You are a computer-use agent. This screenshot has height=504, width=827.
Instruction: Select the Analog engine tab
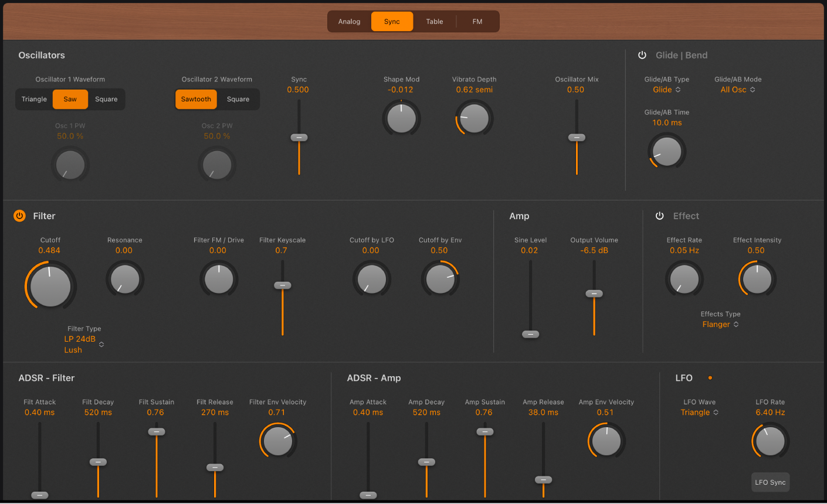tap(348, 21)
